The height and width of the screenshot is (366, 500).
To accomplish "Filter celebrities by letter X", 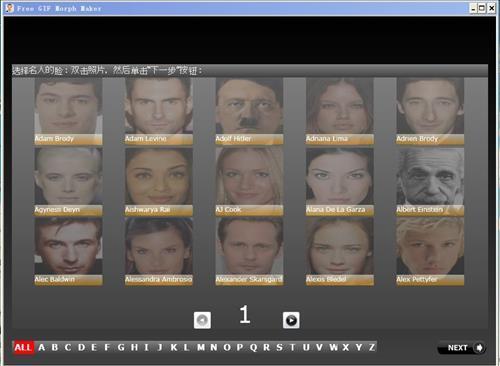I will coord(346,347).
